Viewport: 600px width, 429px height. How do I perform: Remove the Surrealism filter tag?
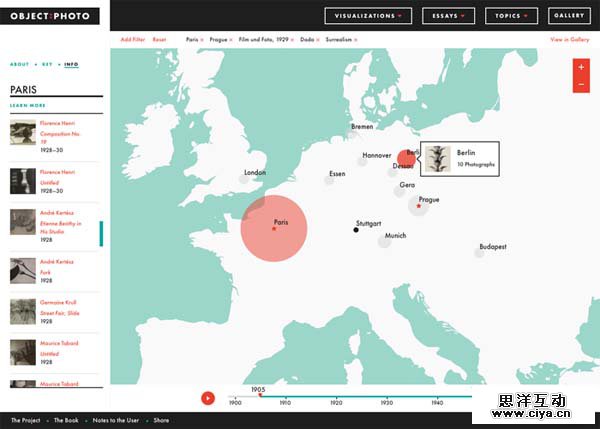pyautogui.click(x=356, y=40)
